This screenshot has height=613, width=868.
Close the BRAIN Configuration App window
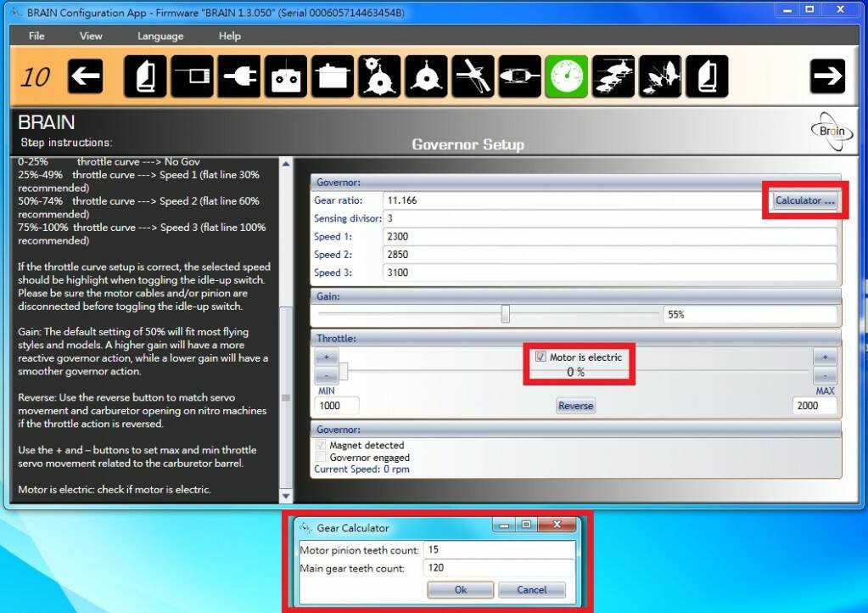tap(840, 8)
